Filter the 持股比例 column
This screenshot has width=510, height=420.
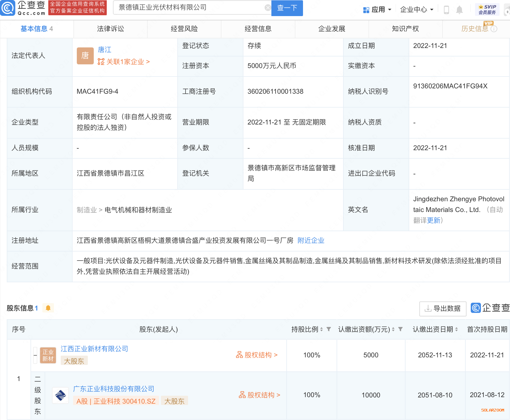pos(329,329)
